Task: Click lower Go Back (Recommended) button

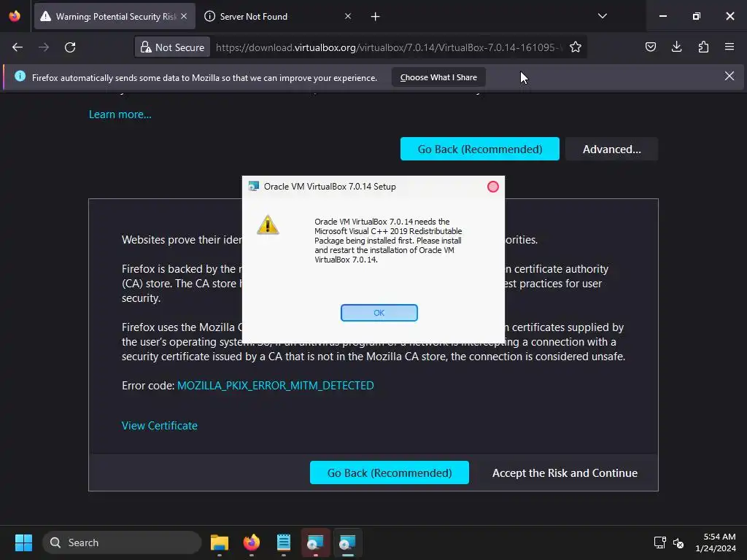Action: pos(390,472)
